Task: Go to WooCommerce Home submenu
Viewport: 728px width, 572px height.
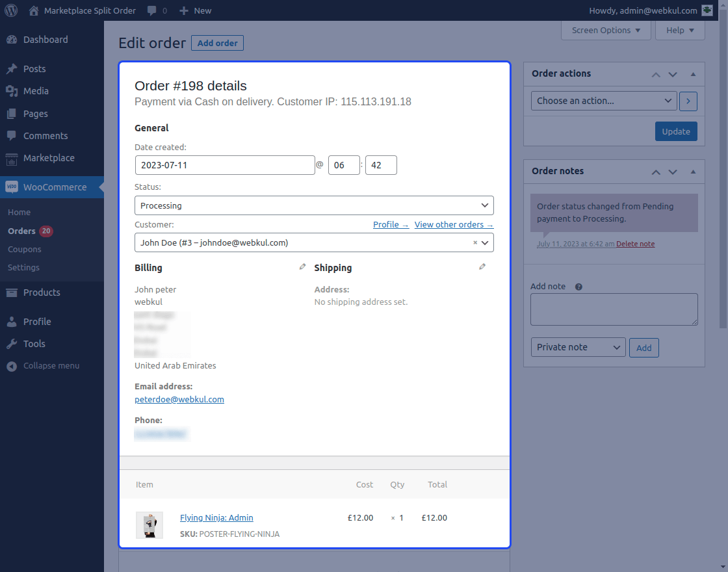Action: click(x=19, y=212)
